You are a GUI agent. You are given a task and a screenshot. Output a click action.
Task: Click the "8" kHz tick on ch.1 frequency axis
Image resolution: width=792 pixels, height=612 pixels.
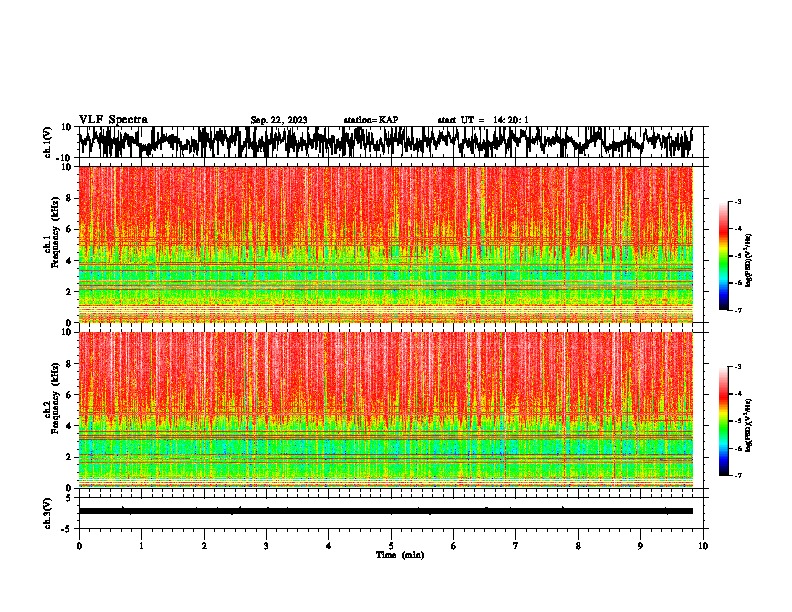pyautogui.click(x=70, y=198)
